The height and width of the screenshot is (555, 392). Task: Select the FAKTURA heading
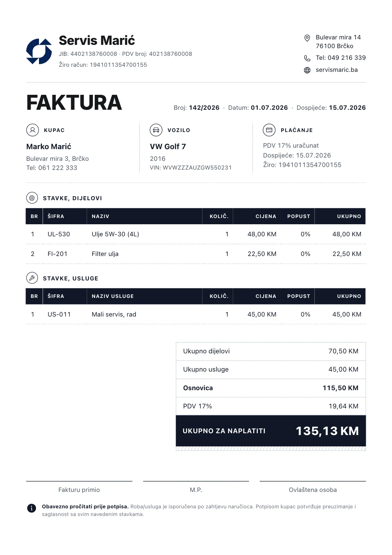pos(74,102)
